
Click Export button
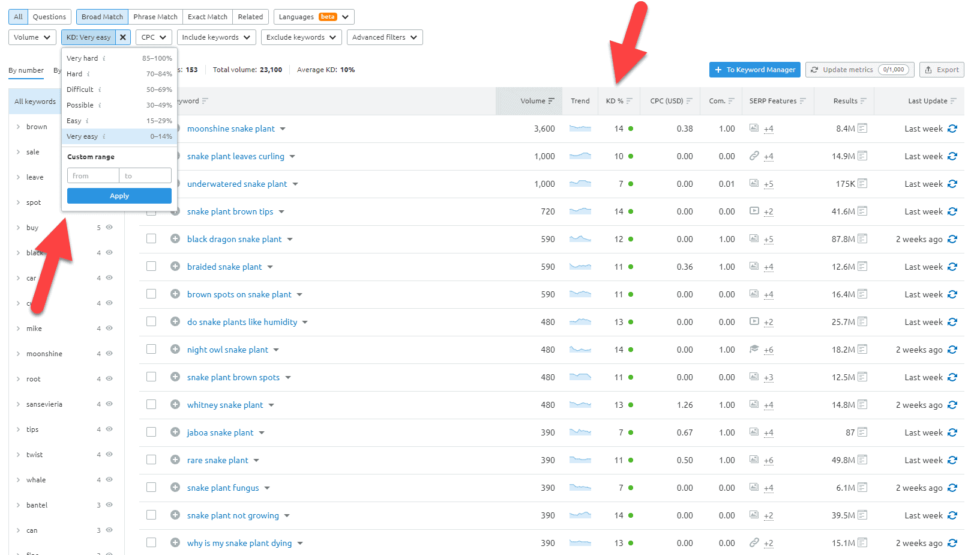point(942,70)
